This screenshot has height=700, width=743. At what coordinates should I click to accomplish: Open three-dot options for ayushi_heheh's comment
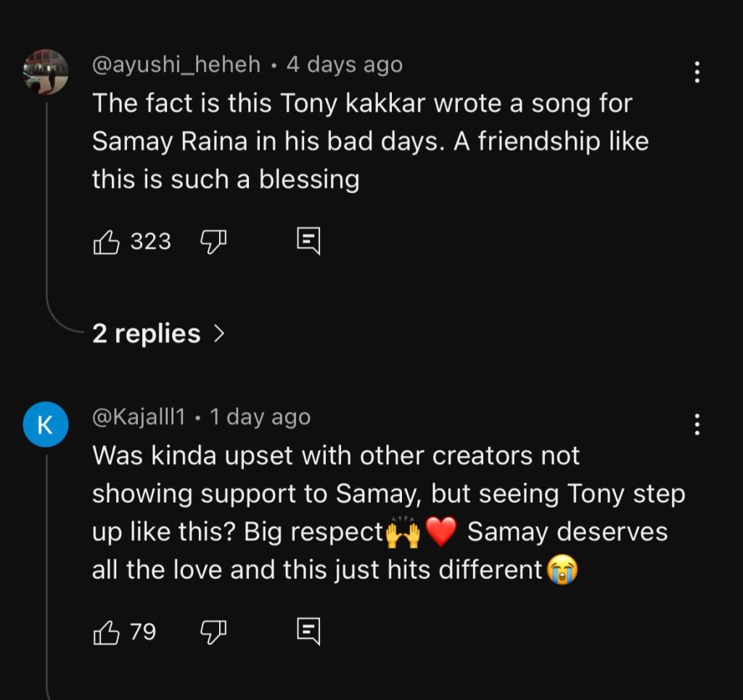tap(697, 72)
